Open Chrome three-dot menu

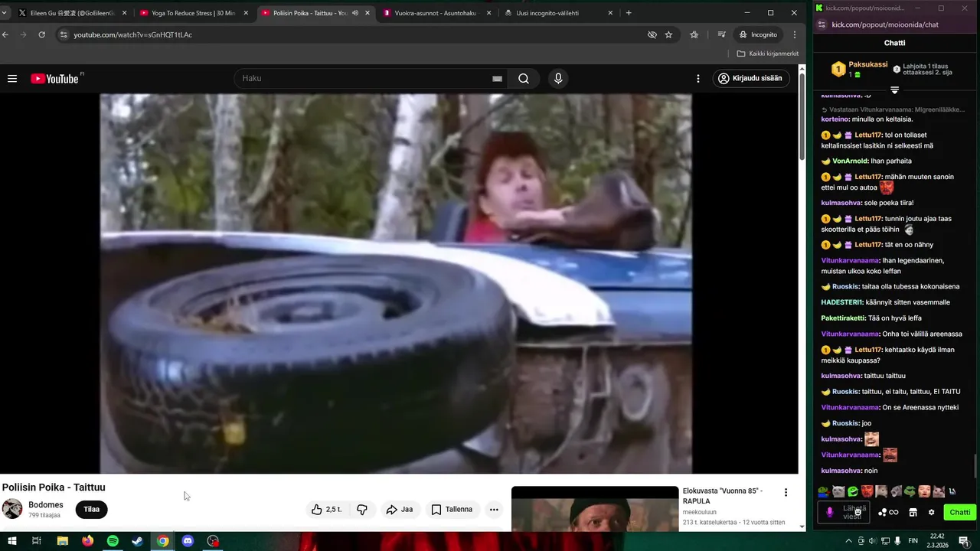(795, 34)
